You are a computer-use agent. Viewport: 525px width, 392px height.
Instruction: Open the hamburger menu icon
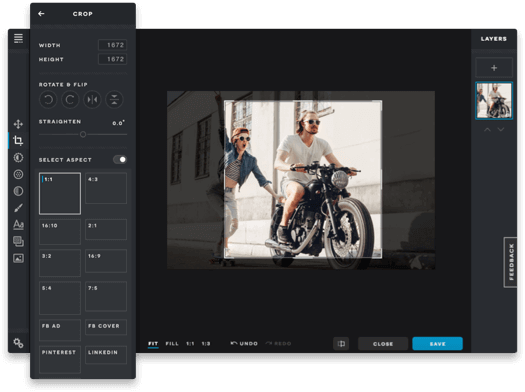tap(18, 38)
